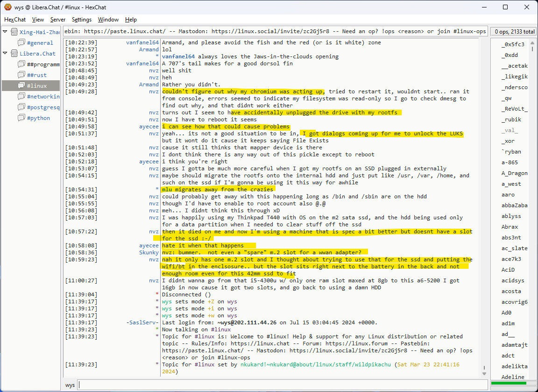
Task: Click the #python channel icon
Action: pos(21,118)
